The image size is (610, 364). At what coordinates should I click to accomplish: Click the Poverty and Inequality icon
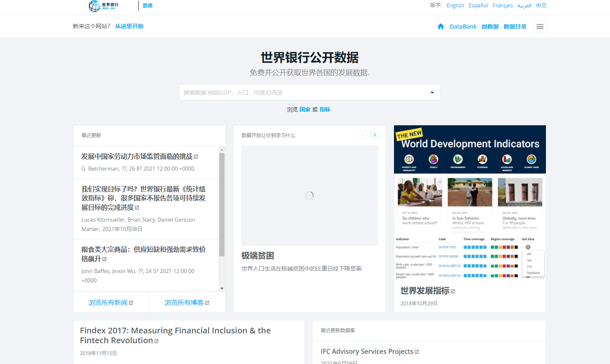pyautogui.click(x=409, y=160)
